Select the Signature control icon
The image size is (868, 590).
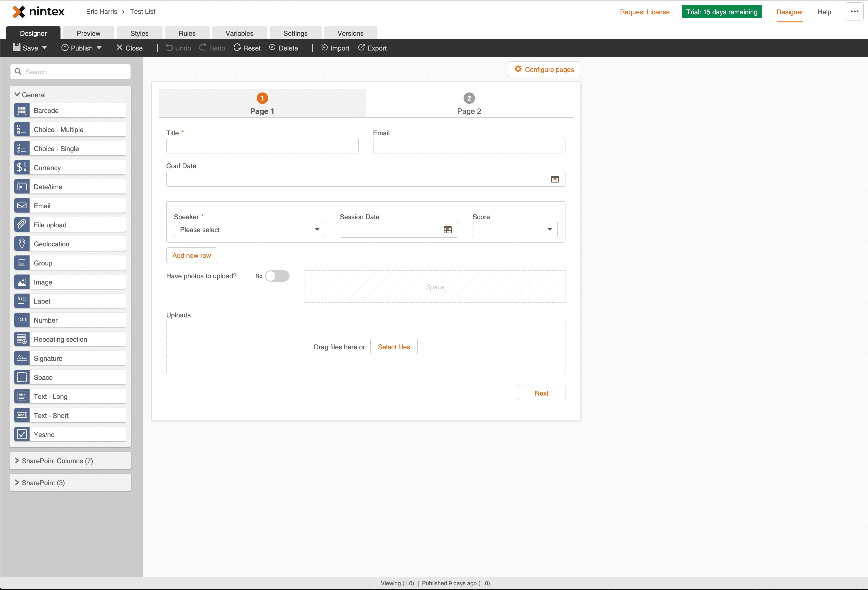tap(22, 358)
